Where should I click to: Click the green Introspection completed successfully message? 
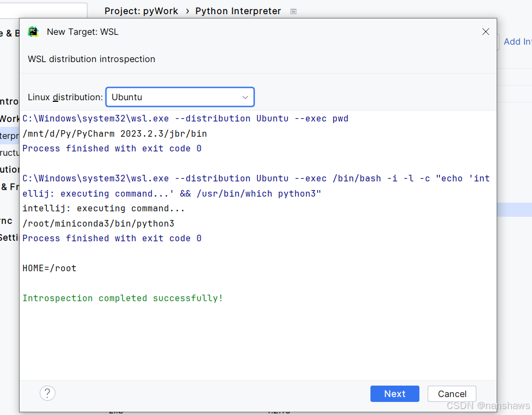(x=122, y=298)
